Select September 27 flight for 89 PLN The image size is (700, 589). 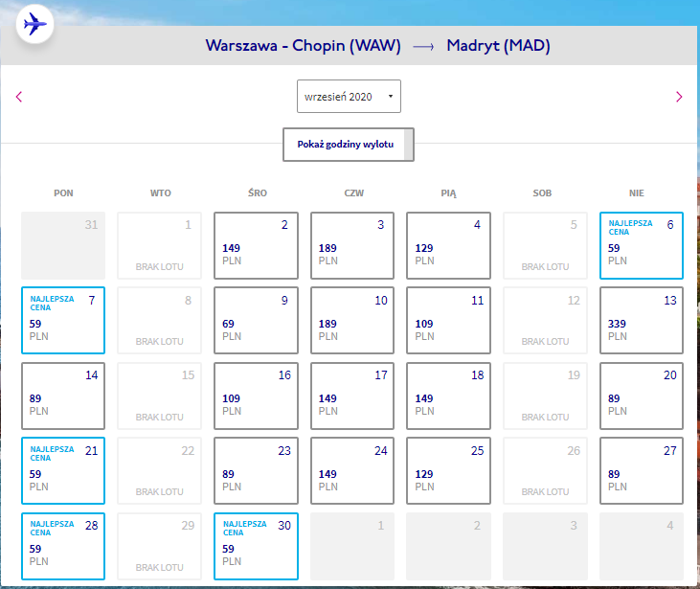(641, 470)
